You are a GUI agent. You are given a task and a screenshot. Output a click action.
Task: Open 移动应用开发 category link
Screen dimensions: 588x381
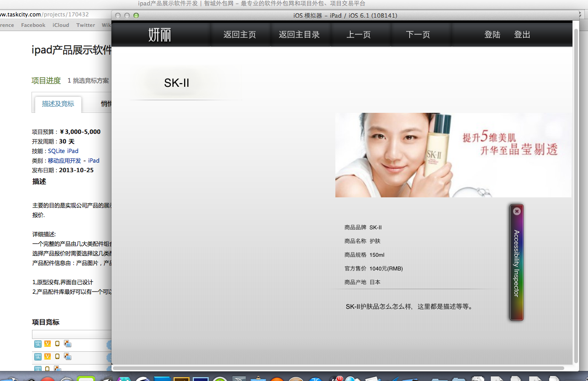[x=64, y=160]
